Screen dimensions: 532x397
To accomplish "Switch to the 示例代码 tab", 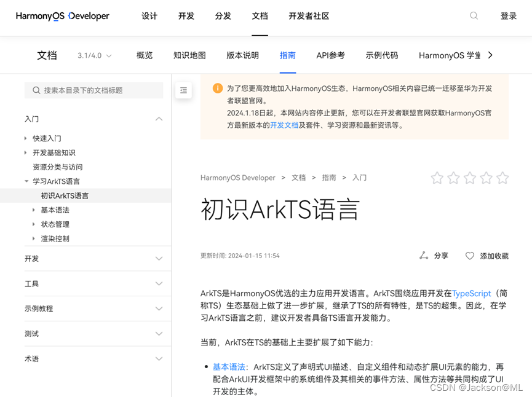I will 382,55.
